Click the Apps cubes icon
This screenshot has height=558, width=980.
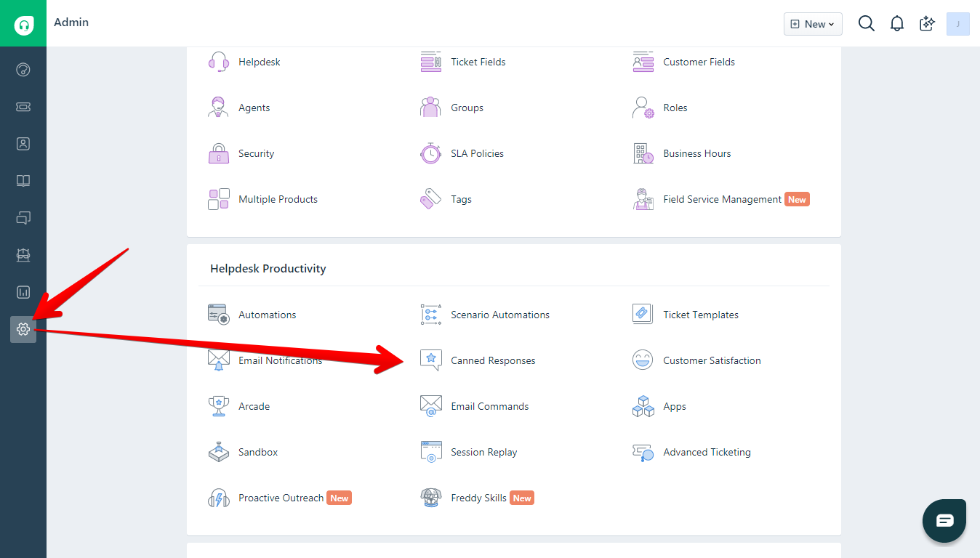643,406
